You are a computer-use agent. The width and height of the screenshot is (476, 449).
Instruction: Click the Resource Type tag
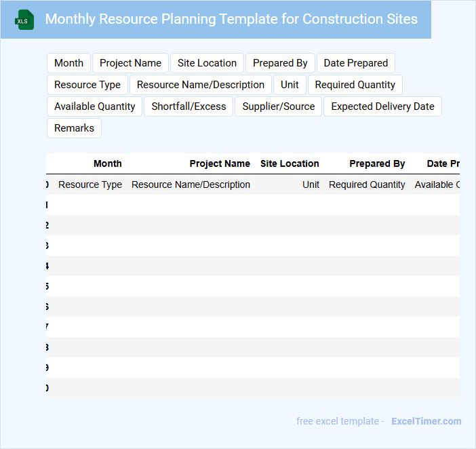(87, 85)
